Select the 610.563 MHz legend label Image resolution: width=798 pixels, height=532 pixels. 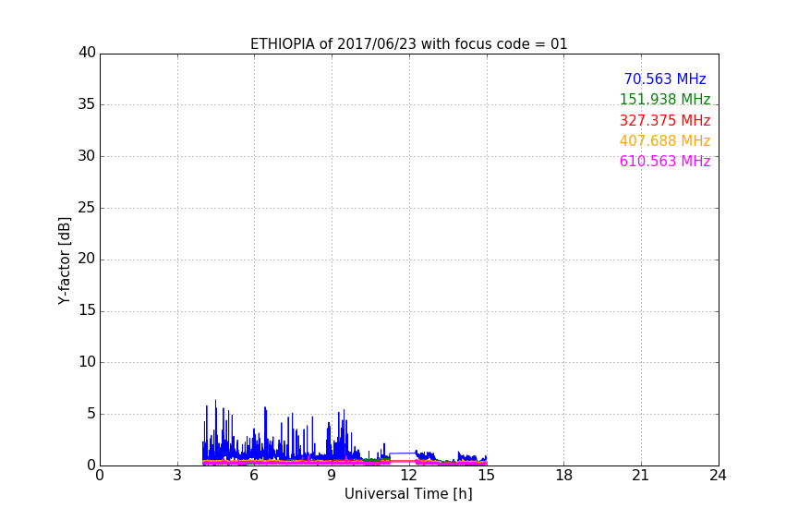point(665,162)
